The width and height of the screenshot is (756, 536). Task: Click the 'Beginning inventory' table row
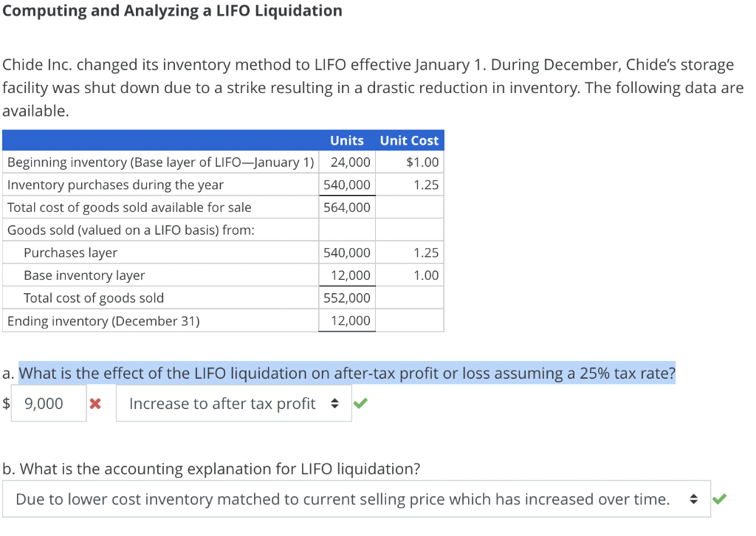tap(159, 162)
